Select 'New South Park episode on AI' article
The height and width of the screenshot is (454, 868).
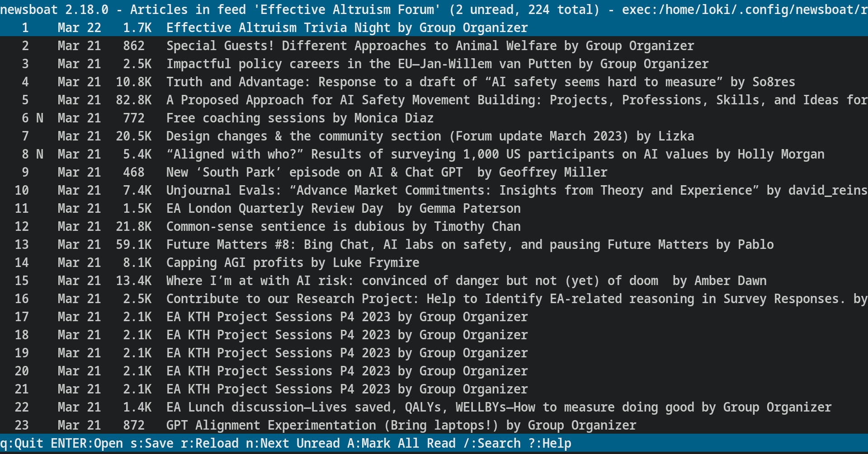point(387,172)
